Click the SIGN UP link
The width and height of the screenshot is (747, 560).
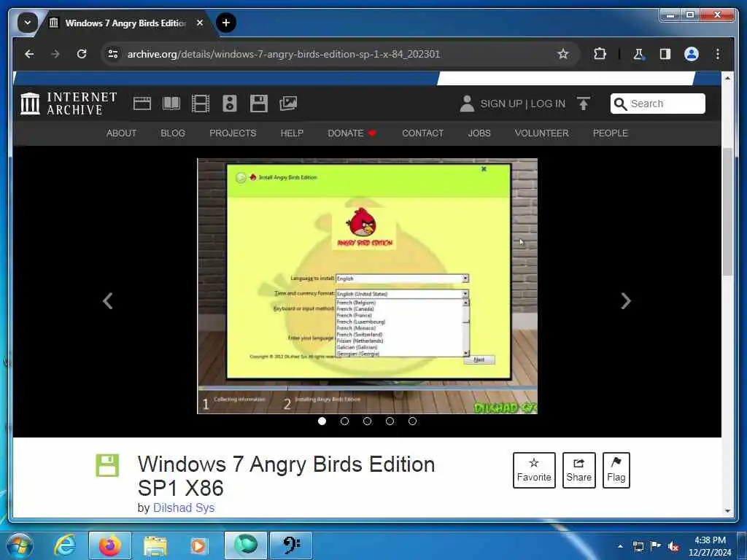pos(501,104)
